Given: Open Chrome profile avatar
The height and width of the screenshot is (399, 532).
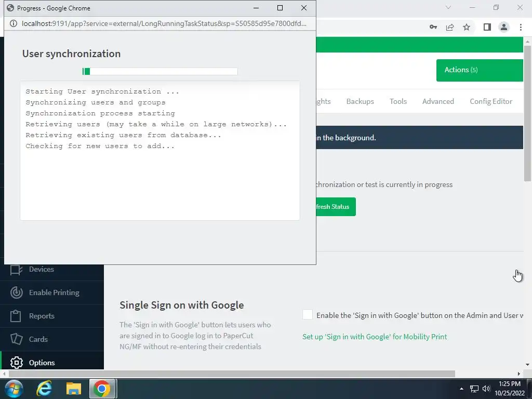Looking at the screenshot, I should tap(504, 27).
